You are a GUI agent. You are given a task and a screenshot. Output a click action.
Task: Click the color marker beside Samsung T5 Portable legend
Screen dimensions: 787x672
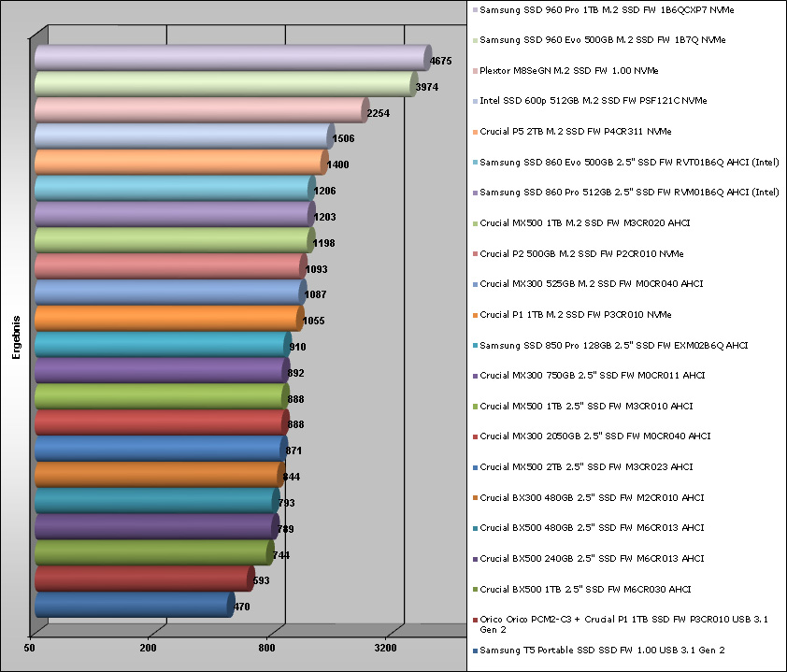point(475,651)
